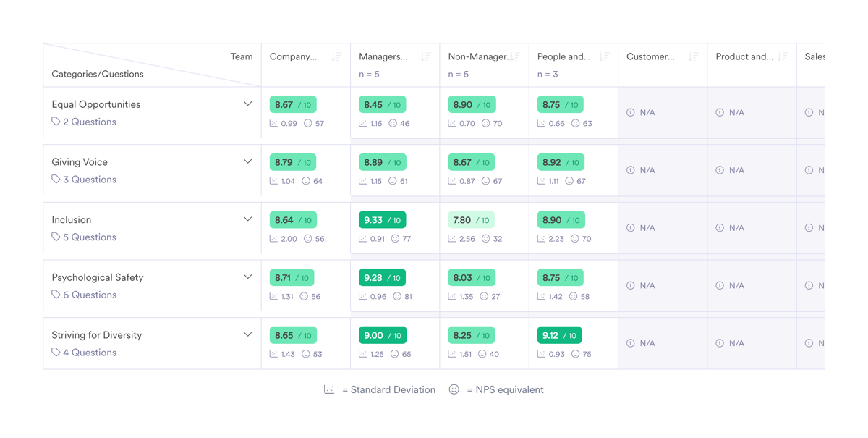Click the tag icon next to 2 Questions
The image size is (868, 438).
click(x=56, y=121)
